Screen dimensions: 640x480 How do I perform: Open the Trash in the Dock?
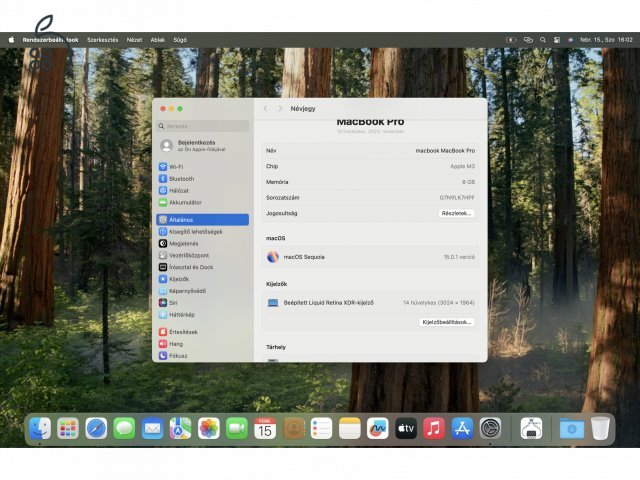(x=600, y=429)
